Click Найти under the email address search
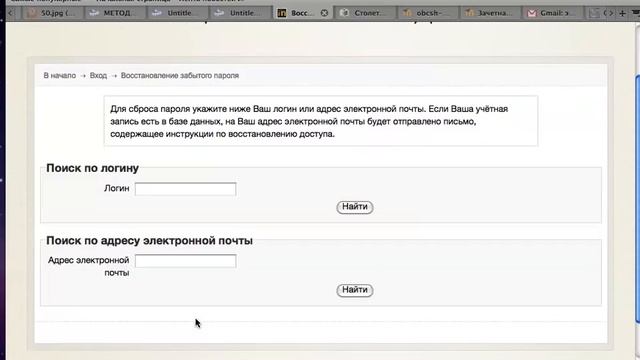The image size is (640, 360). click(355, 290)
